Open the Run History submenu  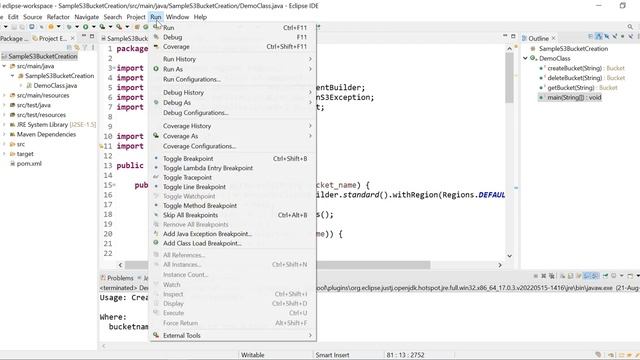pos(233,59)
